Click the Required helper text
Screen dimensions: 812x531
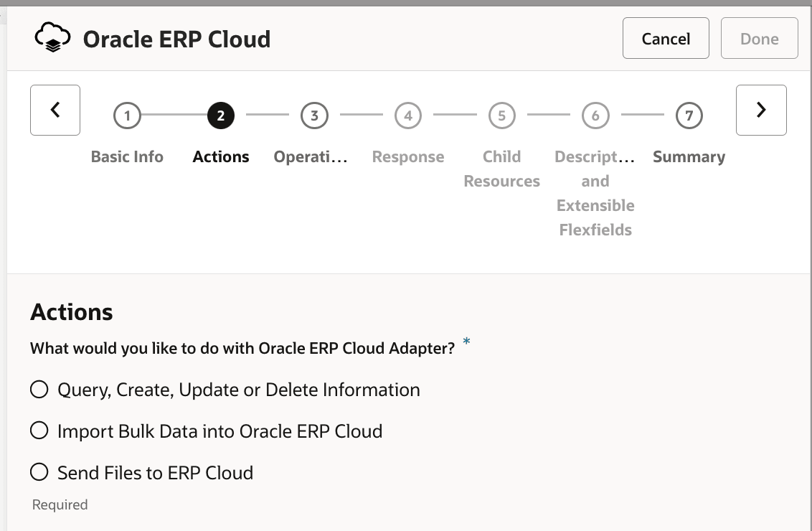[x=59, y=504]
